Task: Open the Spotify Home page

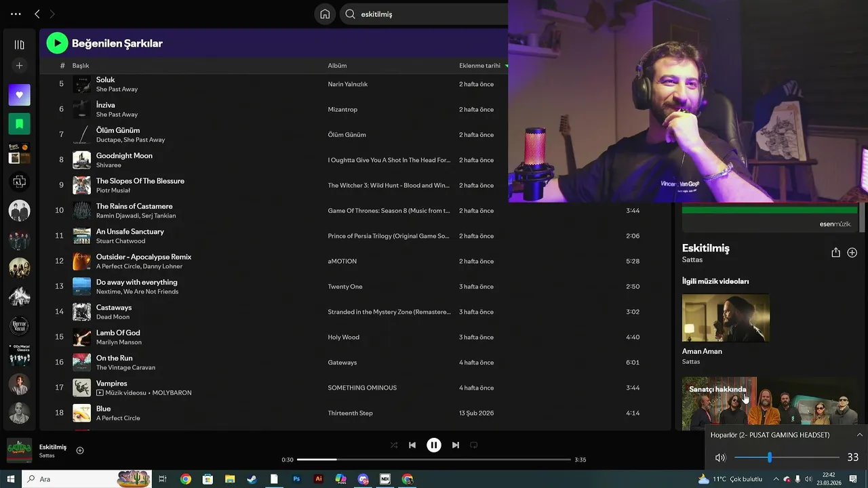Action: tap(325, 14)
